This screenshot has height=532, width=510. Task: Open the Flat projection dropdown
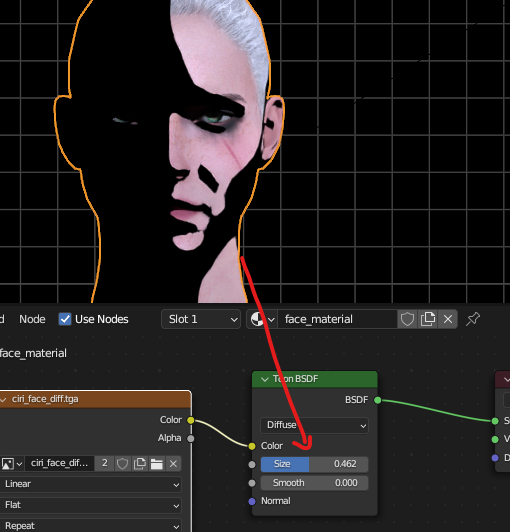[91, 505]
